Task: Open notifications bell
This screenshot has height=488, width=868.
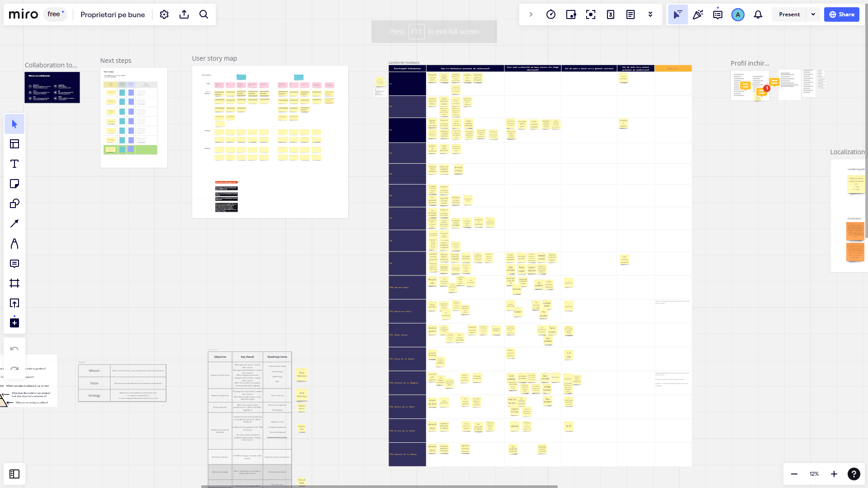Action: (758, 14)
